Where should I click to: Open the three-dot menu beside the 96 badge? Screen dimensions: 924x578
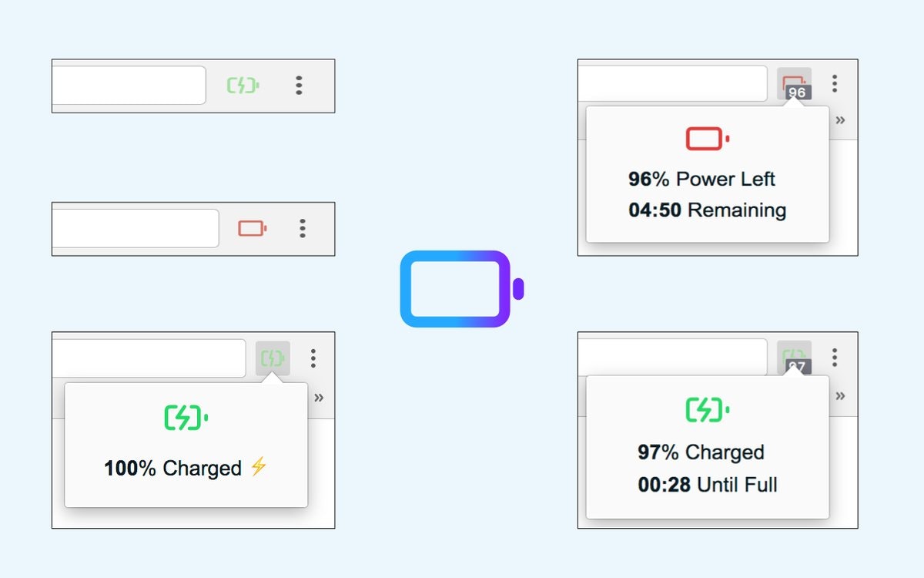[x=835, y=82]
